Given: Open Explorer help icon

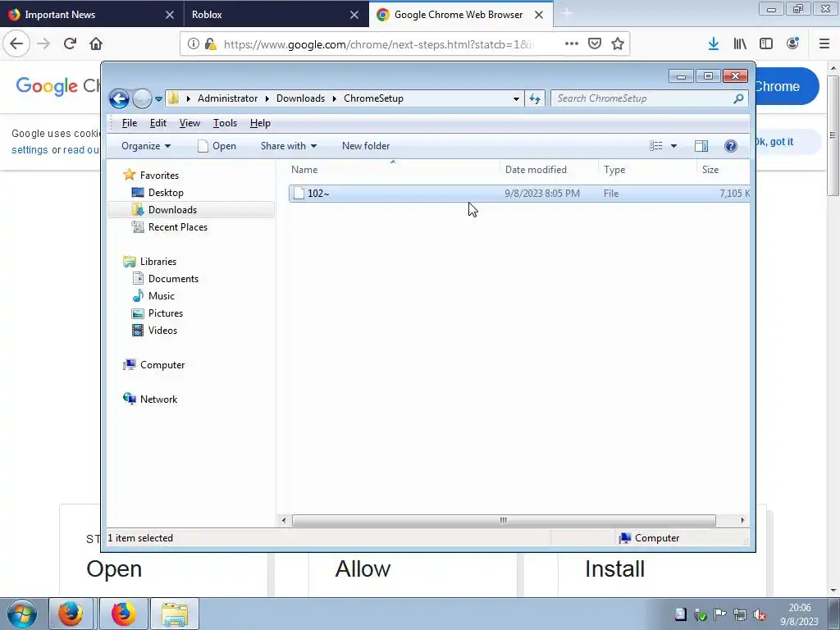Looking at the screenshot, I should (731, 146).
